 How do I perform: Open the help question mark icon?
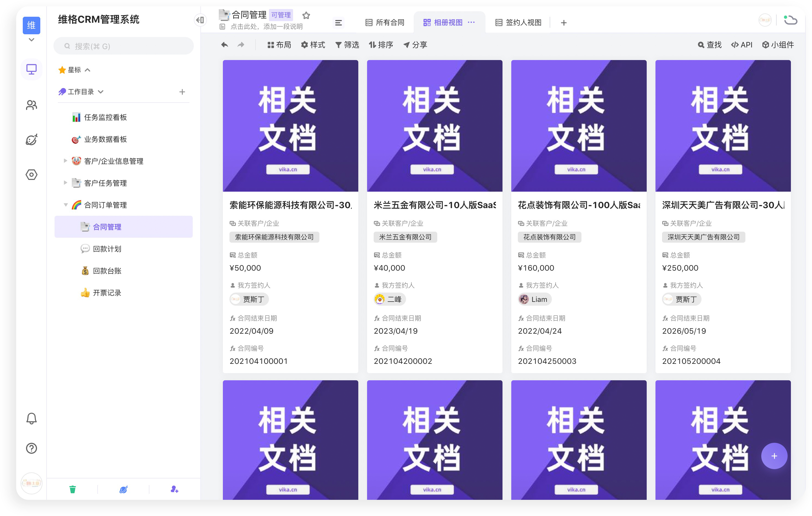(x=31, y=448)
